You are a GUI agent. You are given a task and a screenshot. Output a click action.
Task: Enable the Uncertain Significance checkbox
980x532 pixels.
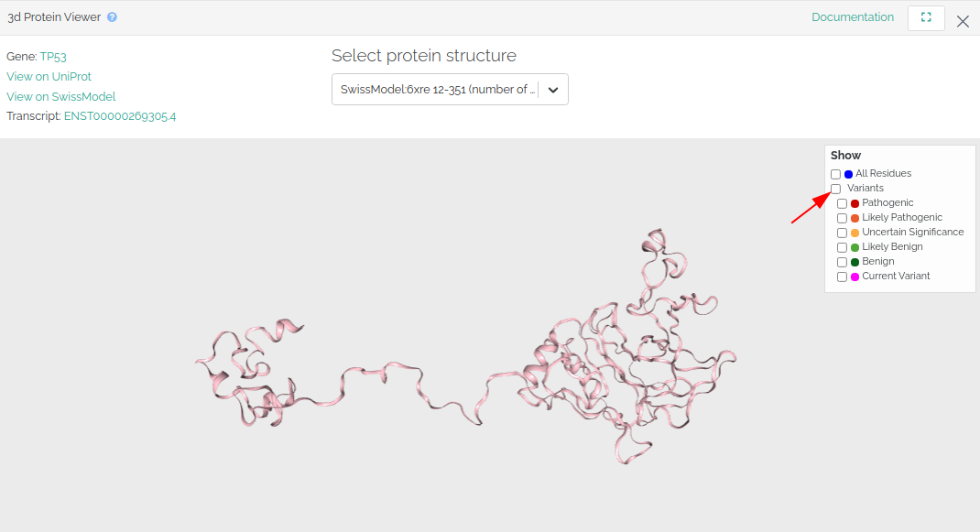[842, 233]
